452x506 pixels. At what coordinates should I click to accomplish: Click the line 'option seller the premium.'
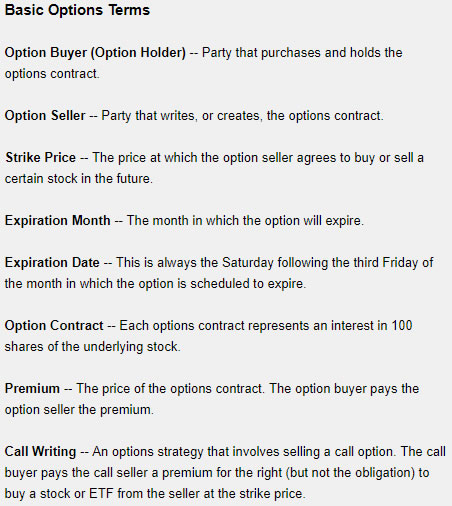79,410
